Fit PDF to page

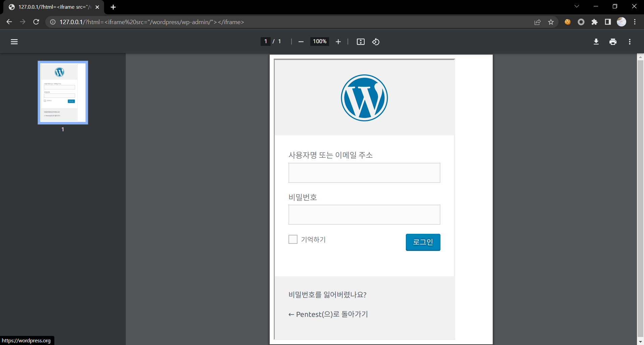coord(361,42)
